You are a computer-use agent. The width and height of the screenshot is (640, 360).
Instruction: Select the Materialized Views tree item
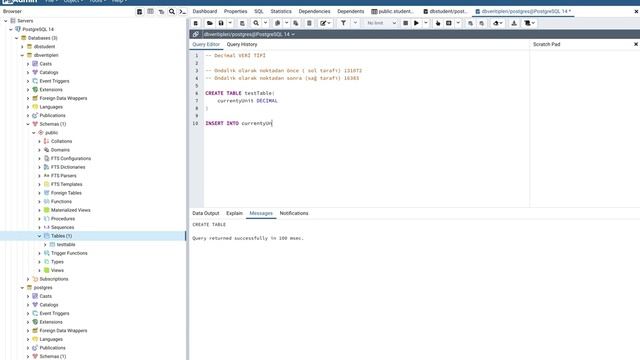(x=71, y=210)
